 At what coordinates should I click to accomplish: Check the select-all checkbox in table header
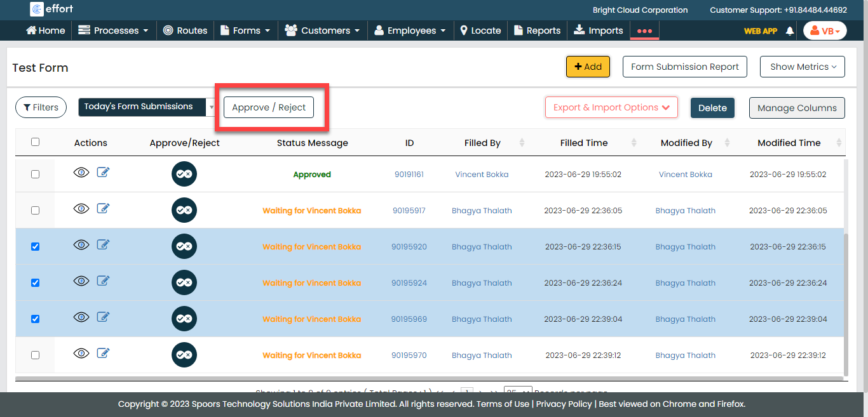pyautogui.click(x=35, y=142)
